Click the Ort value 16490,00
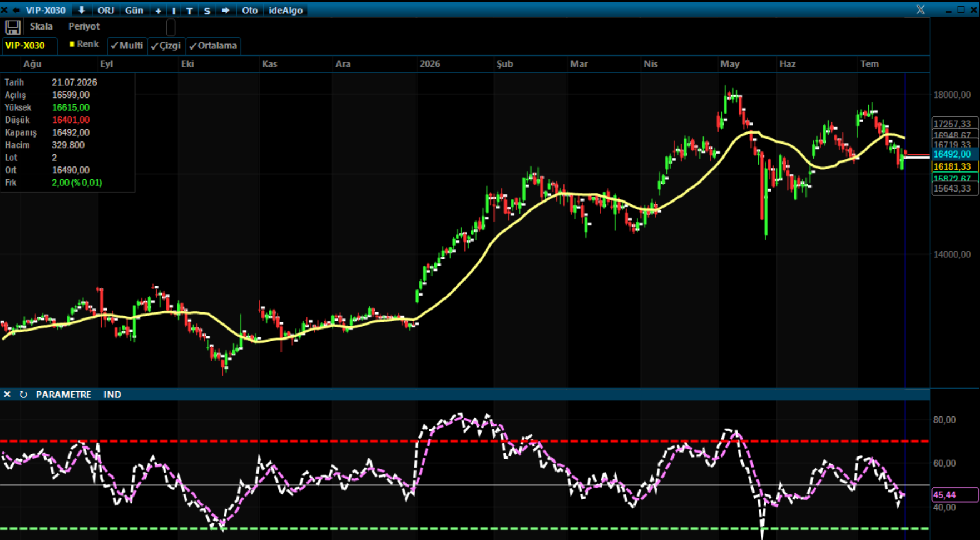 click(x=71, y=170)
